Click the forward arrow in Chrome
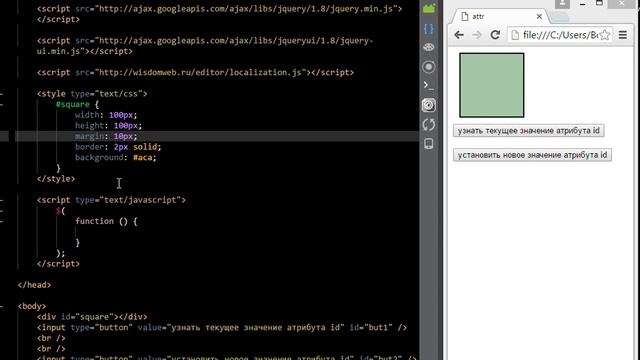640x360 pixels. [477, 35]
